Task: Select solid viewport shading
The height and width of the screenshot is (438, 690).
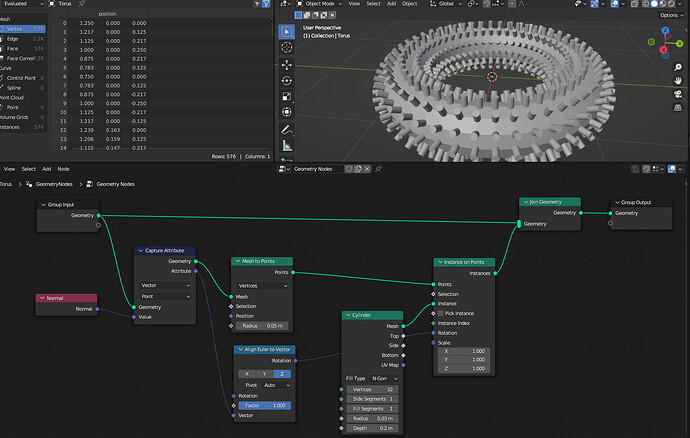Action: [x=654, y=4]
